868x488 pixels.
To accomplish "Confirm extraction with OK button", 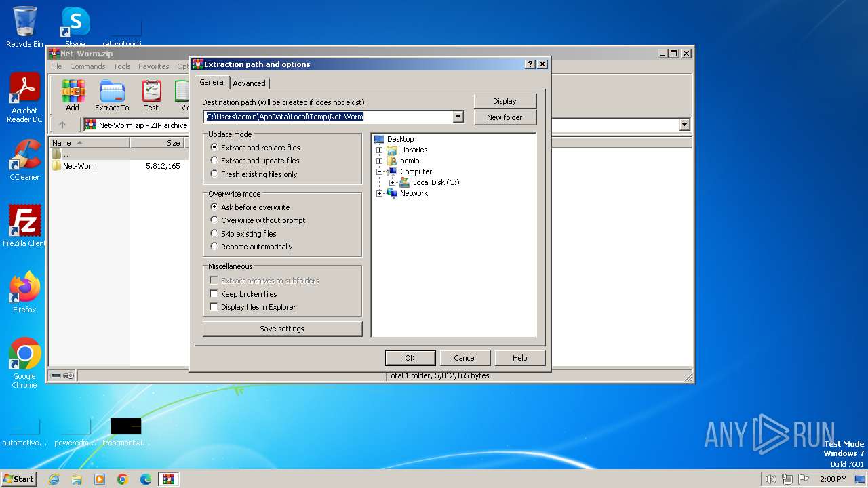I will [x=410, y=358].
